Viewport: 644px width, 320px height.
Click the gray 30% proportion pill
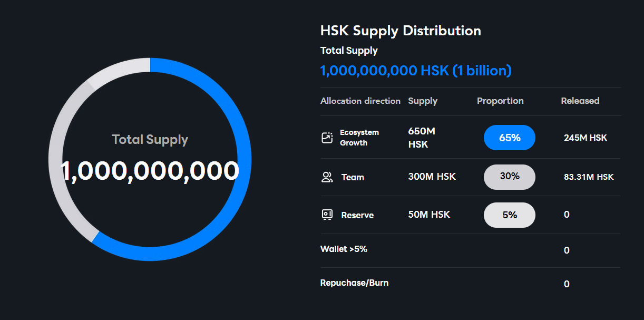(x=509, y=177)
